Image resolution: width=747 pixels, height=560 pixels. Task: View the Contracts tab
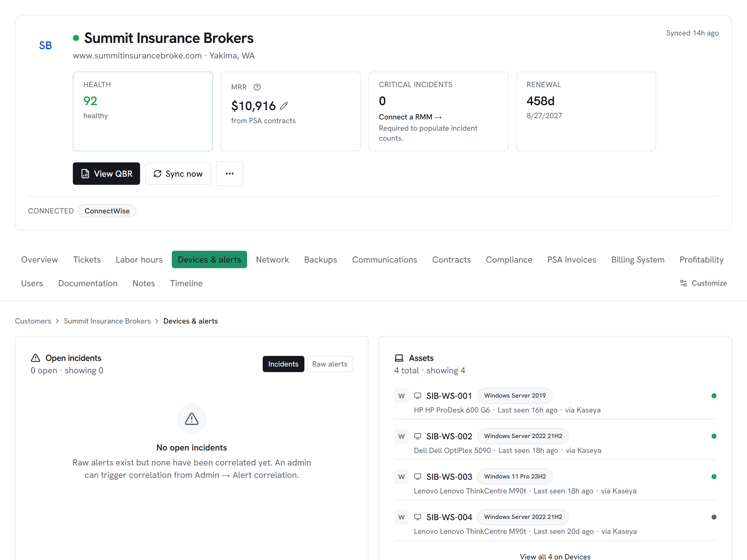tap(452, 259)
